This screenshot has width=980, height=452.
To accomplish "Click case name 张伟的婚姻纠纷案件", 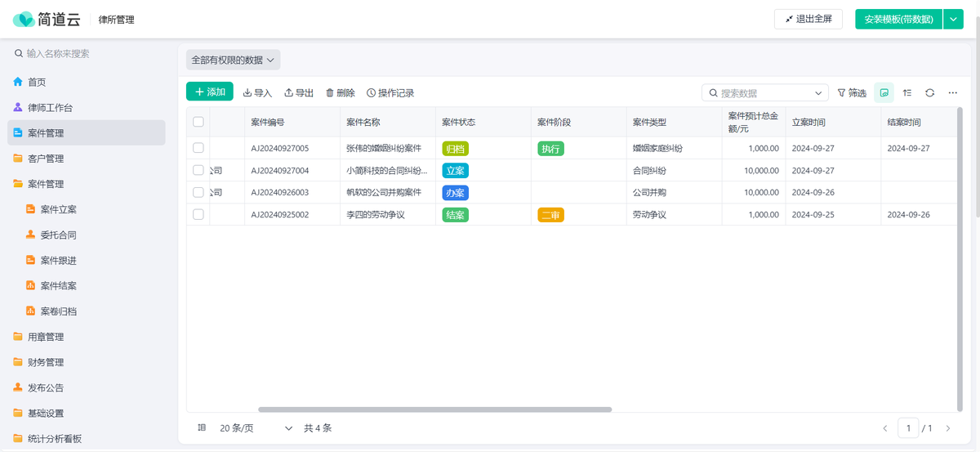I will point(384,149).
